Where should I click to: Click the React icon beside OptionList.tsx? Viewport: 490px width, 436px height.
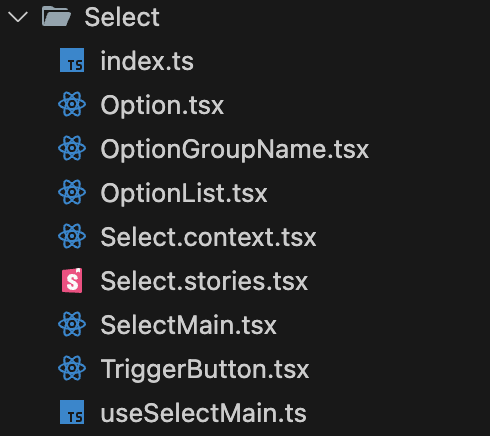(x=72, y=192)
